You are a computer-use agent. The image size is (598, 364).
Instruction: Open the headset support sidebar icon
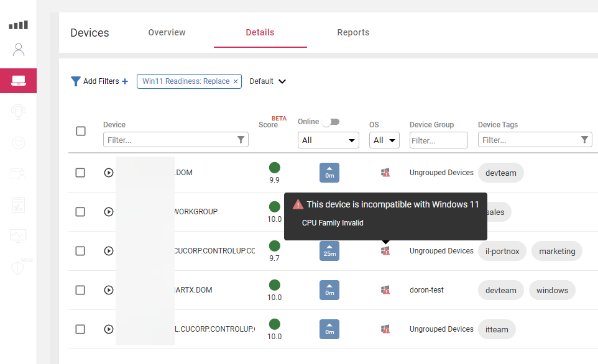pos(18,112)
